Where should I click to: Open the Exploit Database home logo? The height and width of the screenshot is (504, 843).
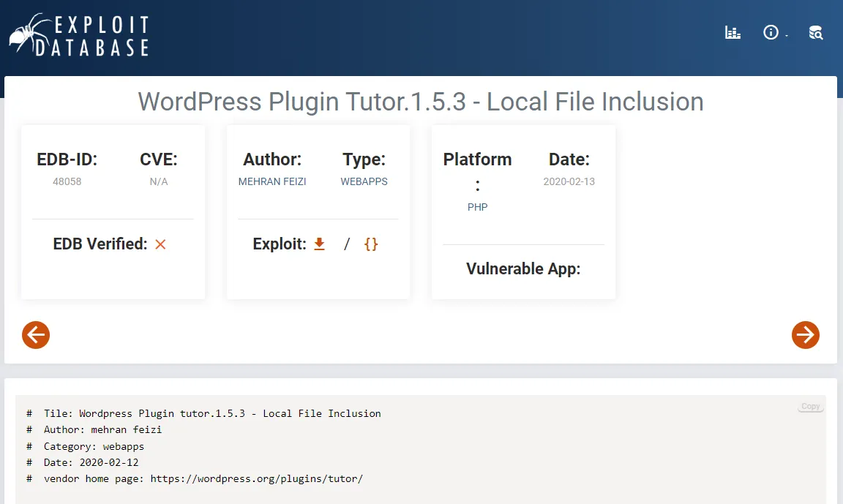(x=79, y=35)
